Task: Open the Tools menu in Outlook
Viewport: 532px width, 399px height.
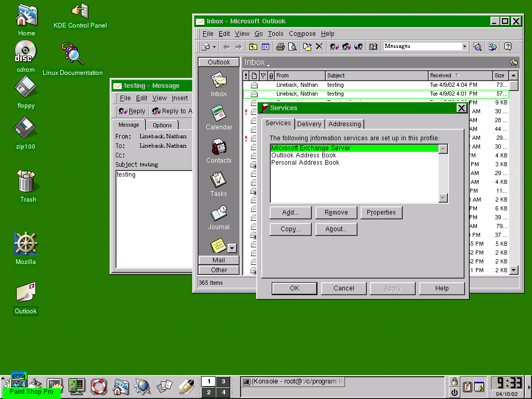Action: click(275, 34)
